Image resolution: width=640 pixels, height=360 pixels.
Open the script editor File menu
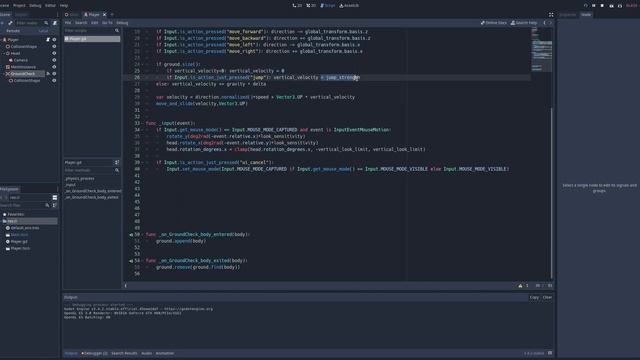(68, 23)
